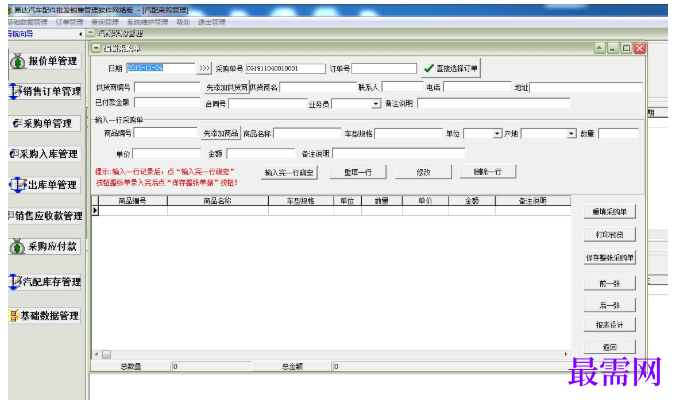Open 采购入库管理 in the sidebar
The image size is (680, 403).
45,154
